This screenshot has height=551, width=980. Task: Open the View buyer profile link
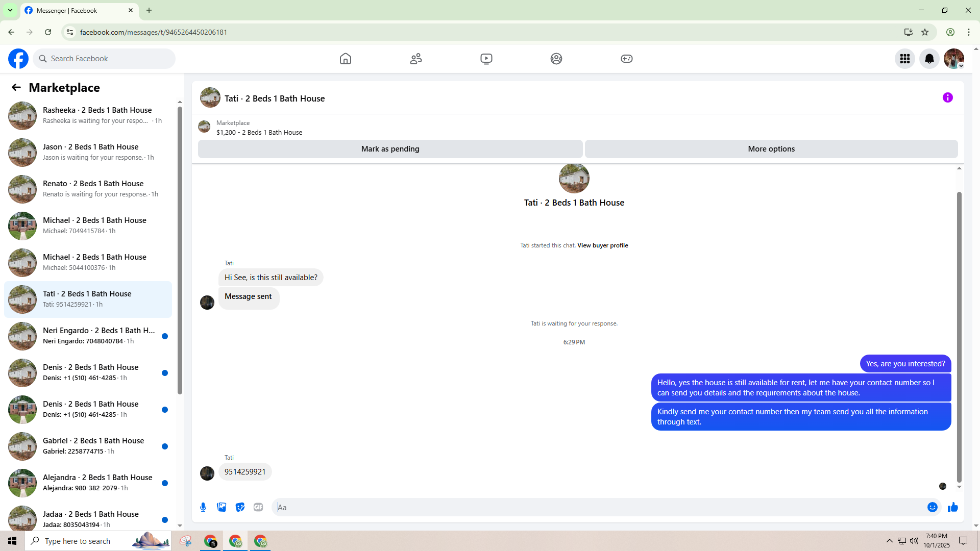click(x=603, y=245)
